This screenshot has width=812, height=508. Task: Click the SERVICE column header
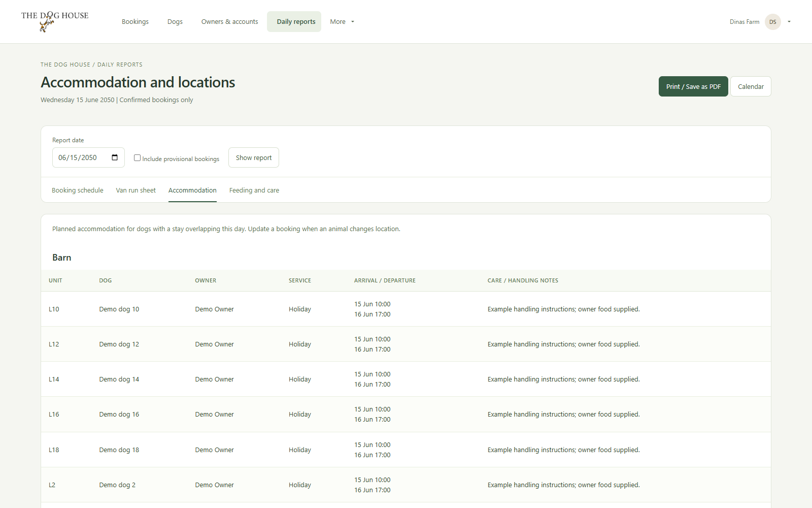click(300, 280)
